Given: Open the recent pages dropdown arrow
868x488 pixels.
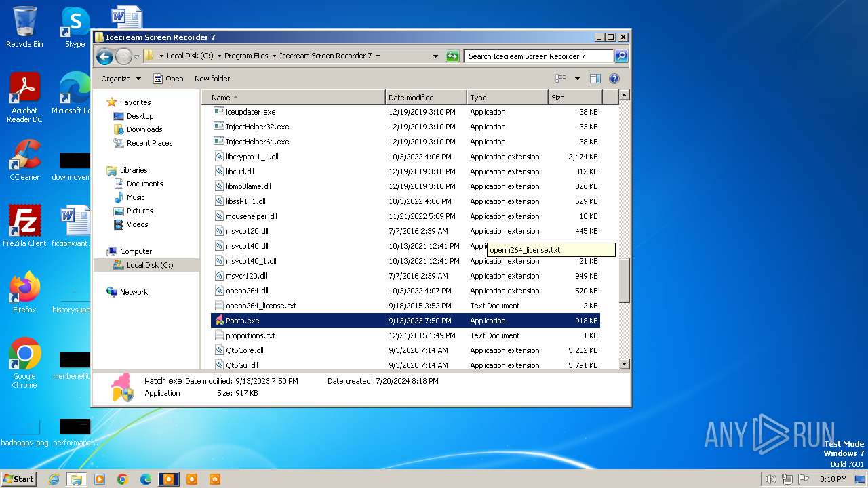Looking at the screenshot, I should 136,56.
